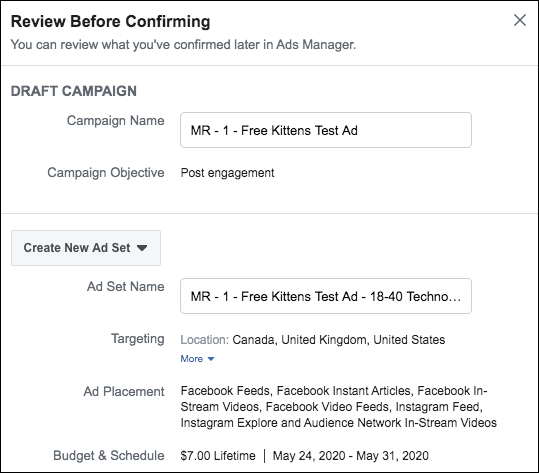Edit the Ad Set Name field
Screen dimensions: 539x473
[326, 296]
